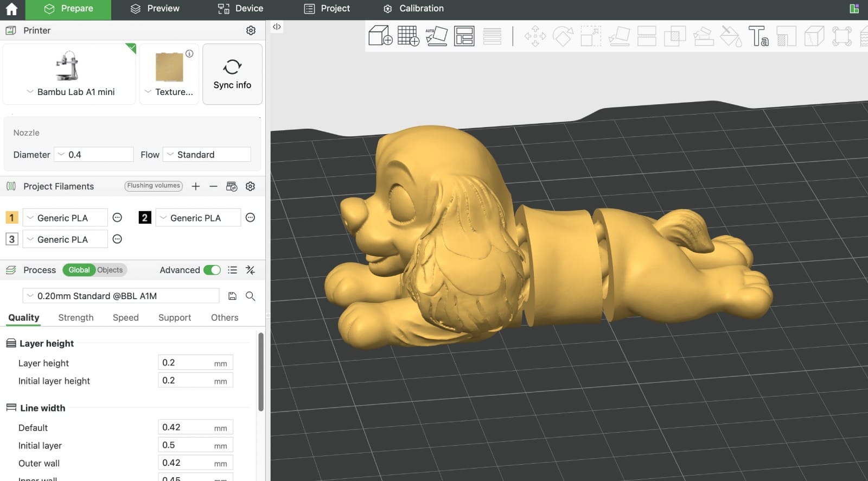This screenshot has width=868, height=481.
Task: Switch process scope to Objects
Action: [x=110, y=270]
